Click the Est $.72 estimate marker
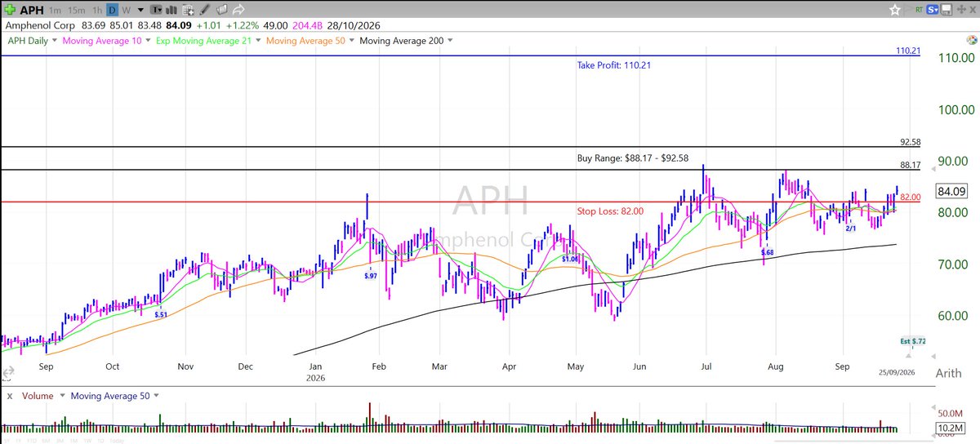980x444 pixels. click(x=912, y=340)
